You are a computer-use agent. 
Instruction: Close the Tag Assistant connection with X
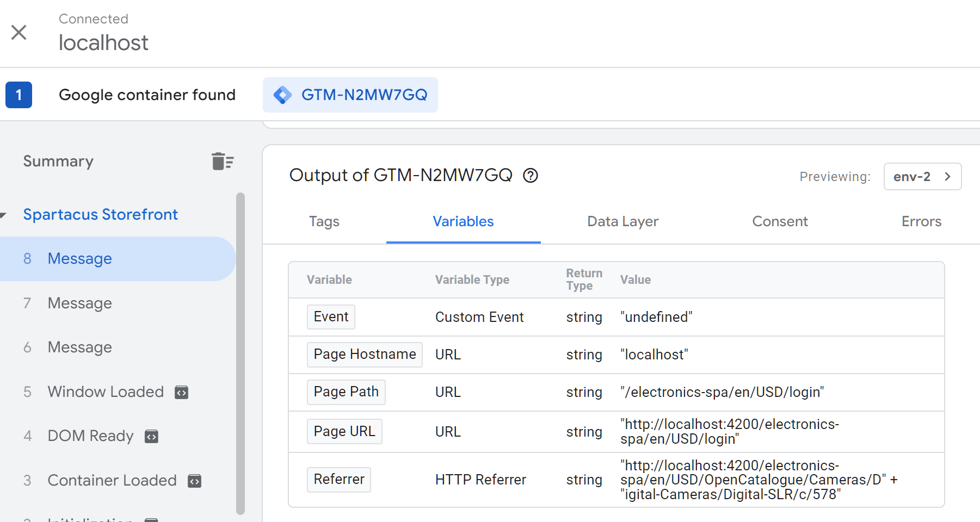19,33
